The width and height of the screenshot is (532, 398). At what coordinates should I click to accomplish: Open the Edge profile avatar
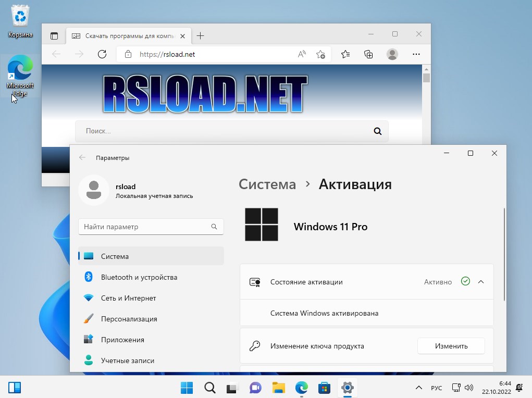coord(392,54)
